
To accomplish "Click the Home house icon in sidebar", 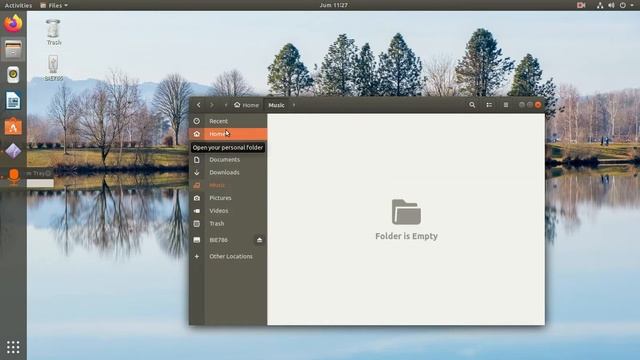I will point(197,134).
